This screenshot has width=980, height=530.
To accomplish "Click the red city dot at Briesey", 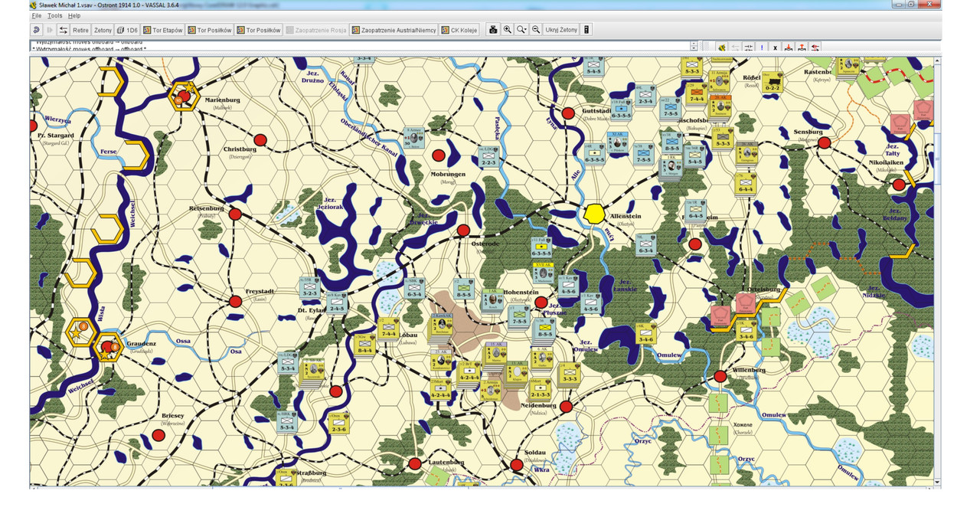I will (x=158, y=435).
